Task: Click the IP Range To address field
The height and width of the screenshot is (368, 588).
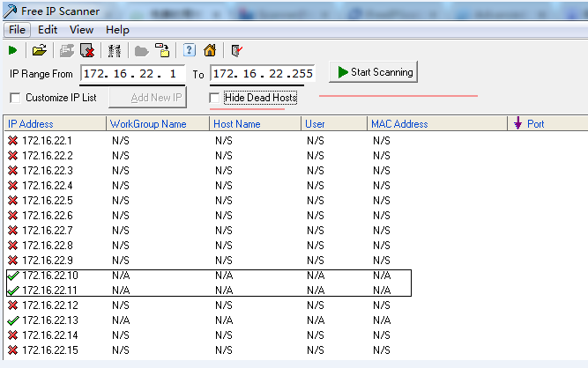Action: tap(263, 74)
